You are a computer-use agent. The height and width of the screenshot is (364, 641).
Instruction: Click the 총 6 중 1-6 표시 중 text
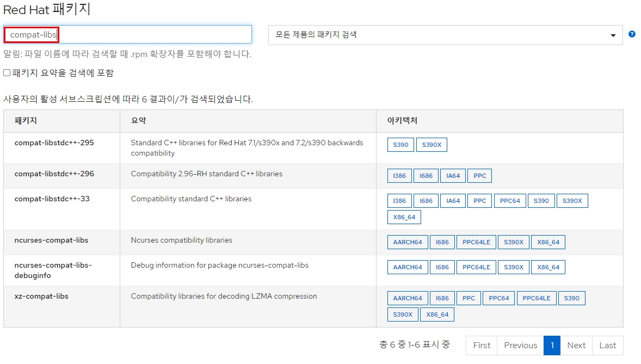coord(415,345)
